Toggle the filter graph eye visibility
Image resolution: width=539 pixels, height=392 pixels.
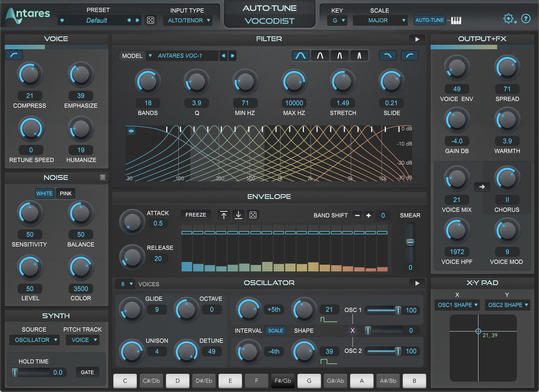click(131, 131)
